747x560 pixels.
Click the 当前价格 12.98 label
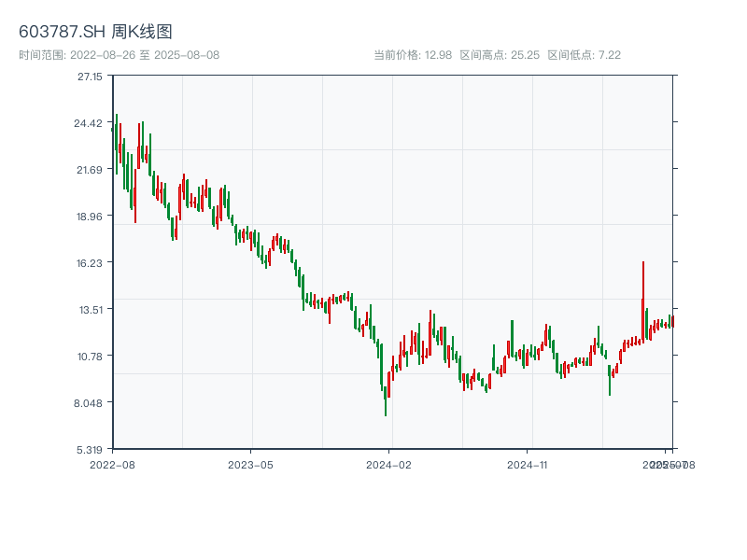click(413, 55)
